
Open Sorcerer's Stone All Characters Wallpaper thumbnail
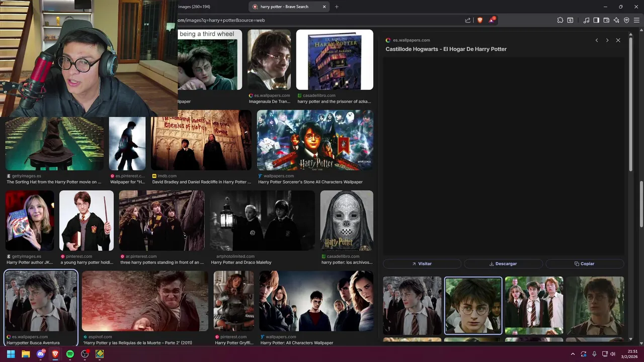(315, 140)
